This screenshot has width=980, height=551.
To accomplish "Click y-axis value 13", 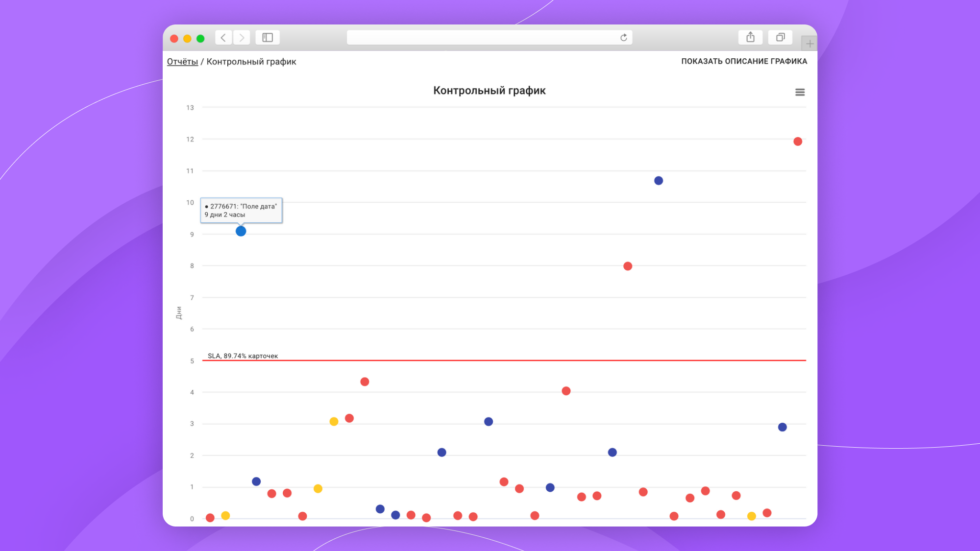I will (x=190, y=108).
